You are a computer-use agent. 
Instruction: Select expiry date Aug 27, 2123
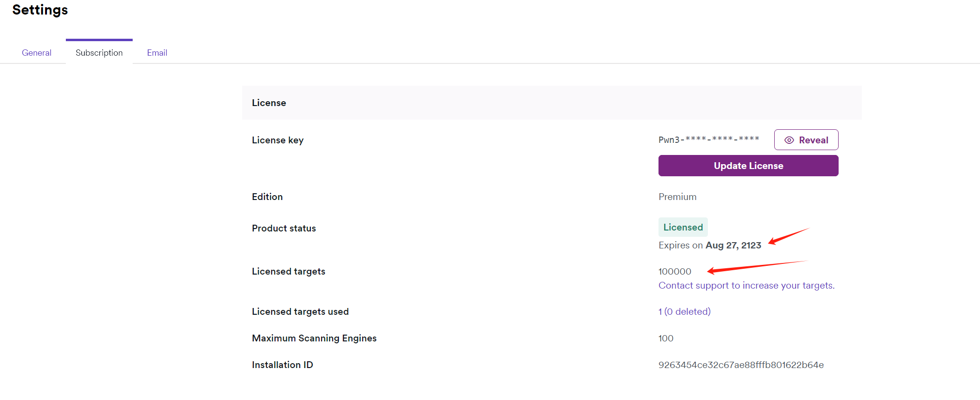[733, 246]
